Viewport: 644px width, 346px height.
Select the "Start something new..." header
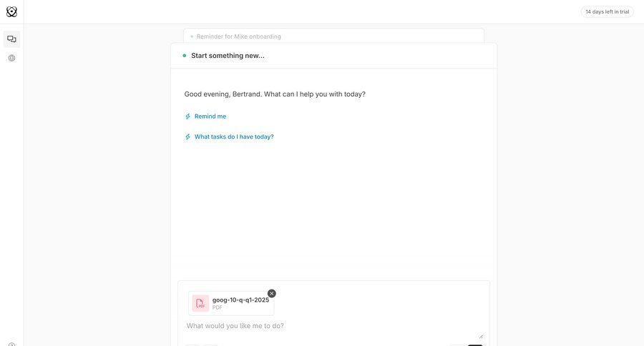(228, 56)
